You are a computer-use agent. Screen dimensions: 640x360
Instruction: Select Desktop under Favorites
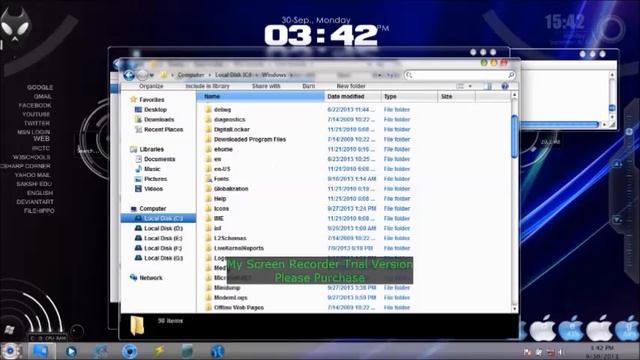tap(155, 109)
